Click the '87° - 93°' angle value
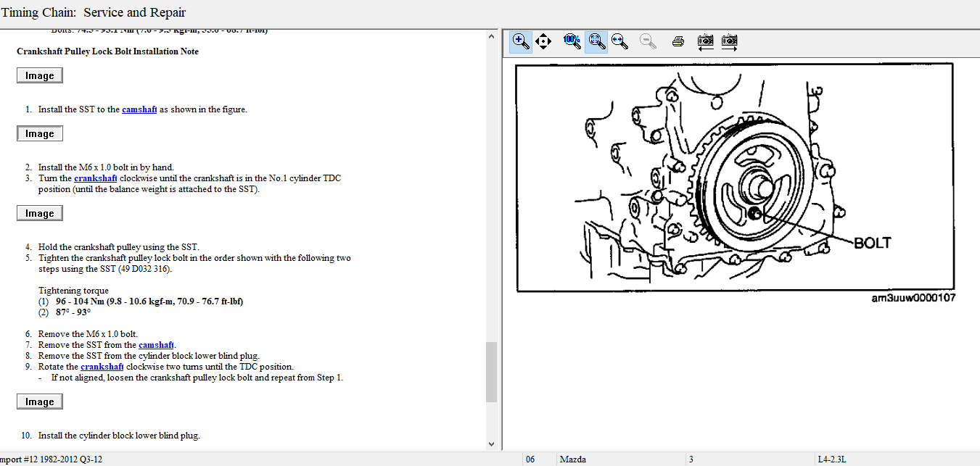The width and height of the screenshot is (980, 466). (73, 312)
